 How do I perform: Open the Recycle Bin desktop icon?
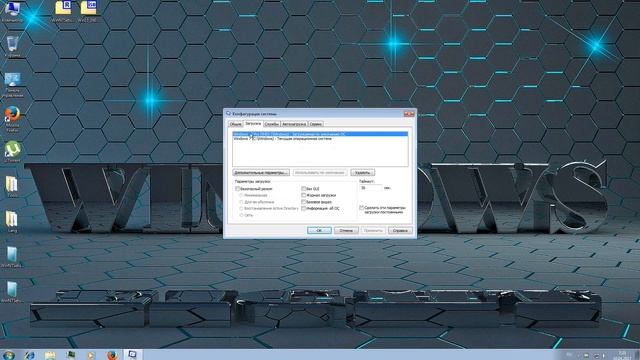13,46
